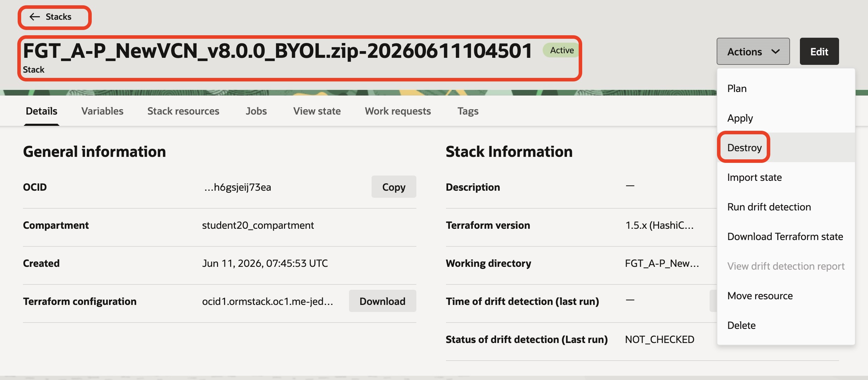The width and height of the screenshot is (868, 380).
Task: Select Plan from the Actions menu
Action: point(786,88)
